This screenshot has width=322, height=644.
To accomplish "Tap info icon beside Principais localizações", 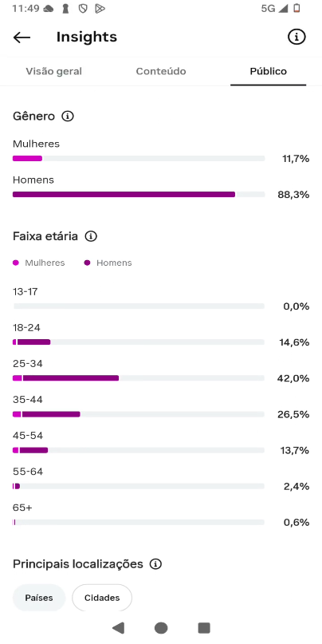I will point(155,564).
